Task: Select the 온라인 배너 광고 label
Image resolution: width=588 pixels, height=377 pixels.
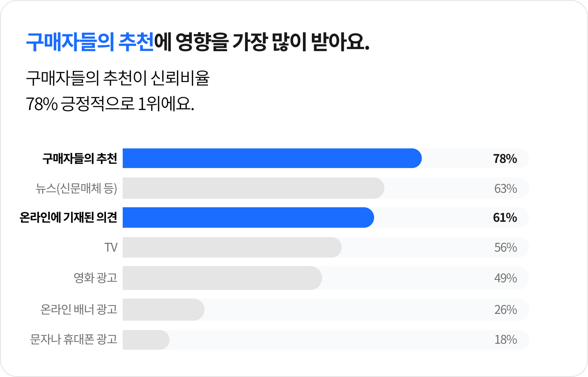Action: [x=79, y=309]
